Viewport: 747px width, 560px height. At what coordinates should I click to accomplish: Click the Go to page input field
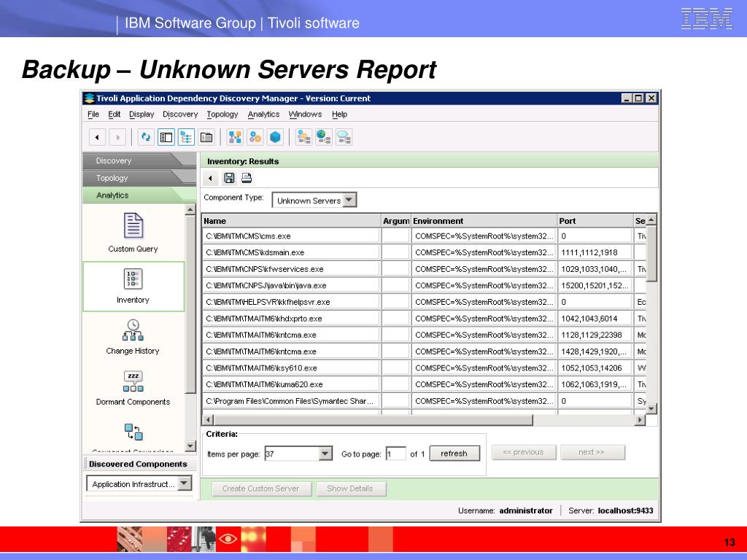click(396, 454)
